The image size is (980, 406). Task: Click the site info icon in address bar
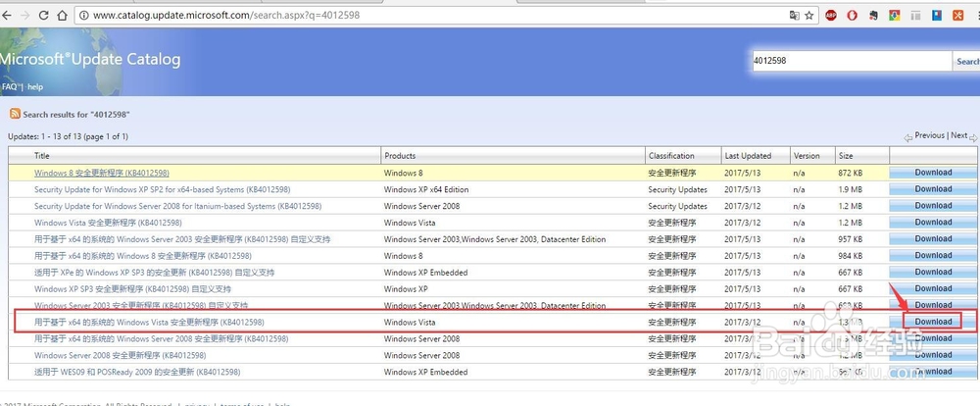[x=84, y=15]
